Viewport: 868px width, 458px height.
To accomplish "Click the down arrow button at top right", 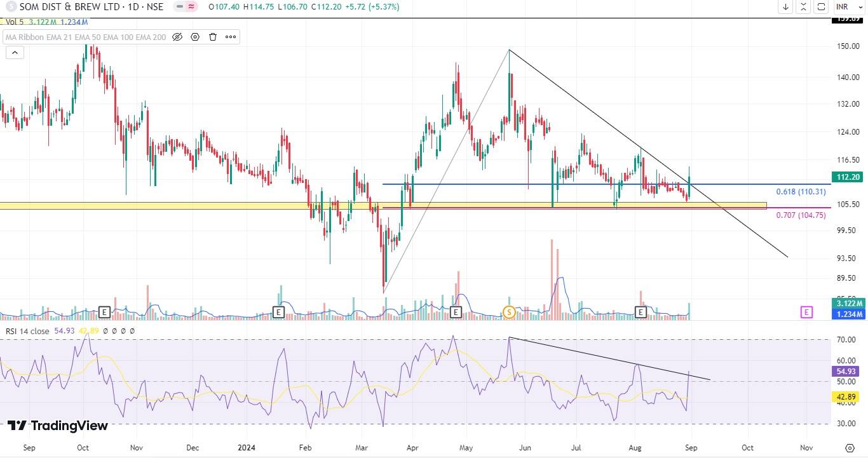I will 786,7.
